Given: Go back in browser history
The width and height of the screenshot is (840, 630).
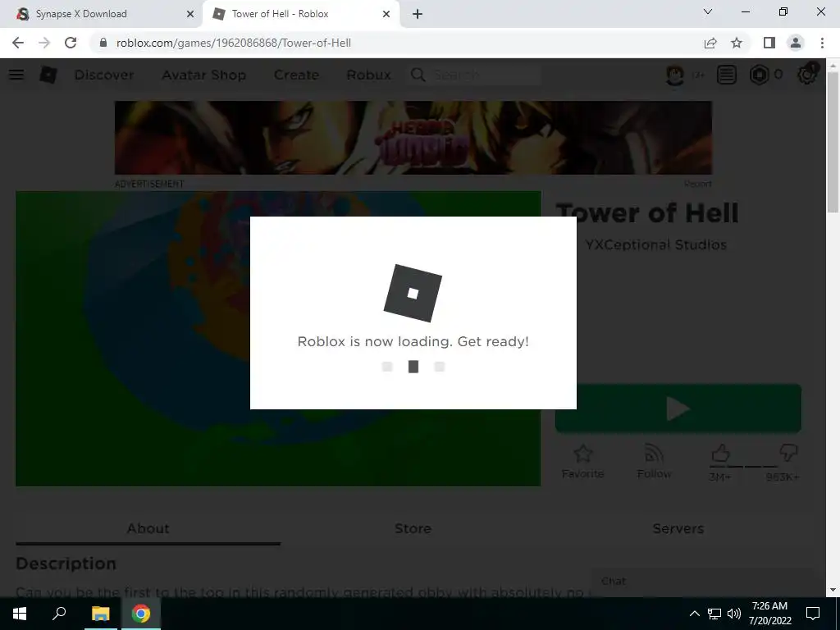Looking at the screenshot, I should point(18,43).
